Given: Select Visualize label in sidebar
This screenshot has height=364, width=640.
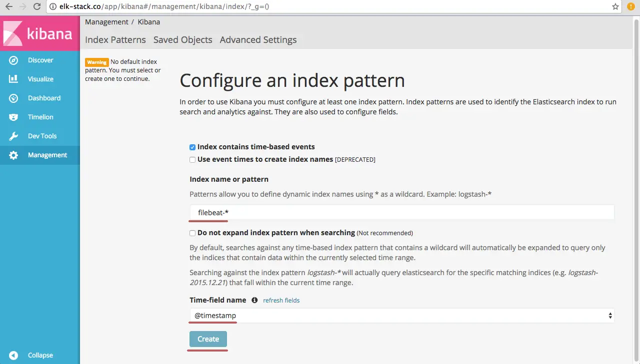Looking at the screenshot, I should coord(40,79).
